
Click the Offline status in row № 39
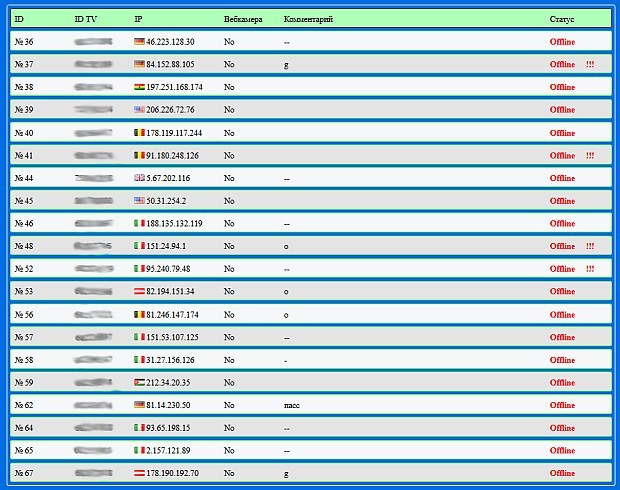pyautogui.click(x=562, y=110)
